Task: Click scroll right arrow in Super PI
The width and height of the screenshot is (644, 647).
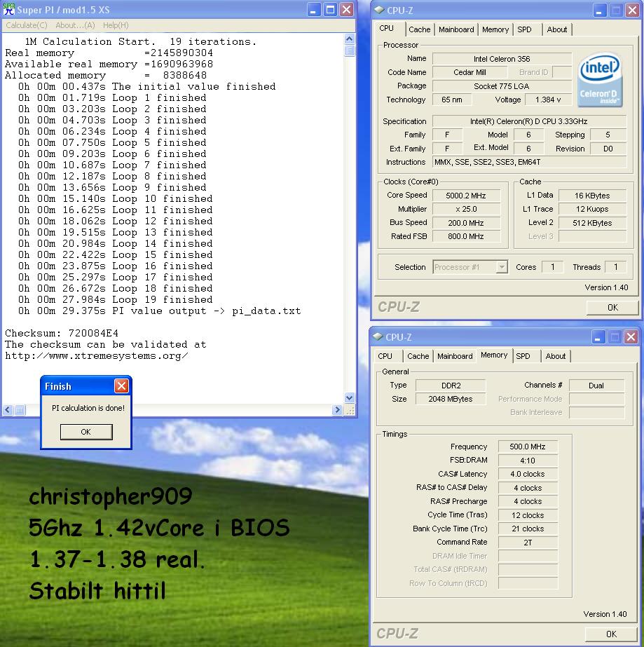Action: [338, 410]
